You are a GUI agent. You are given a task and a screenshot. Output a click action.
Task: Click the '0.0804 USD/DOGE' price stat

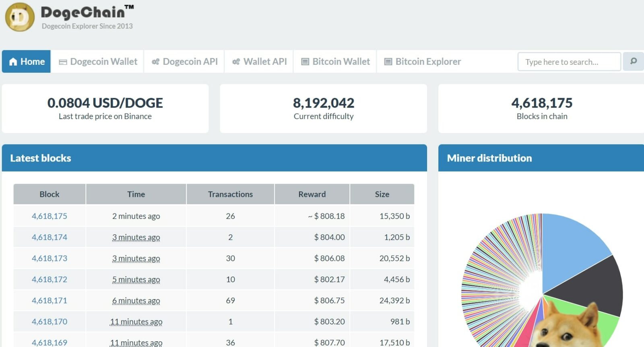point(105,103)
